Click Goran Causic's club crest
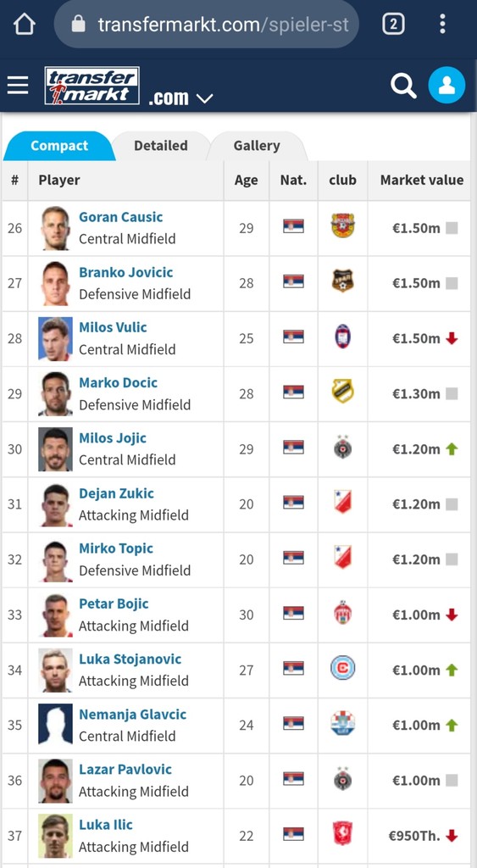477x868 pixels. coord(342,225)
